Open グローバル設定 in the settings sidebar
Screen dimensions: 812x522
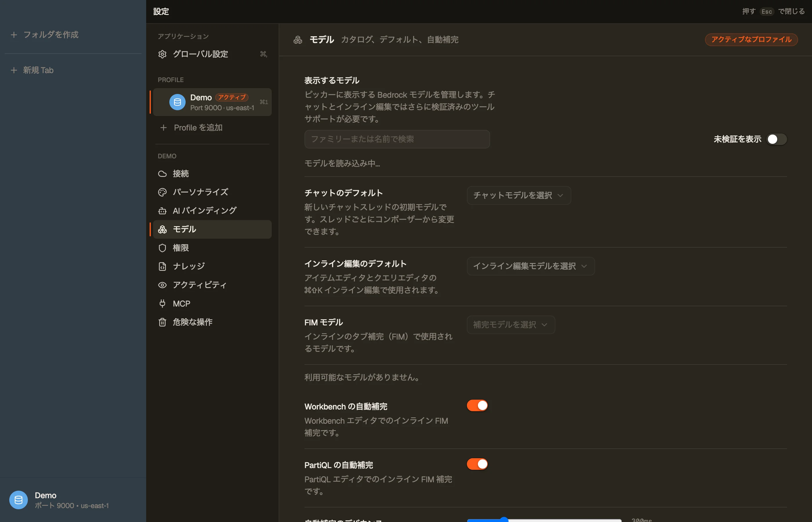(212, 54)
